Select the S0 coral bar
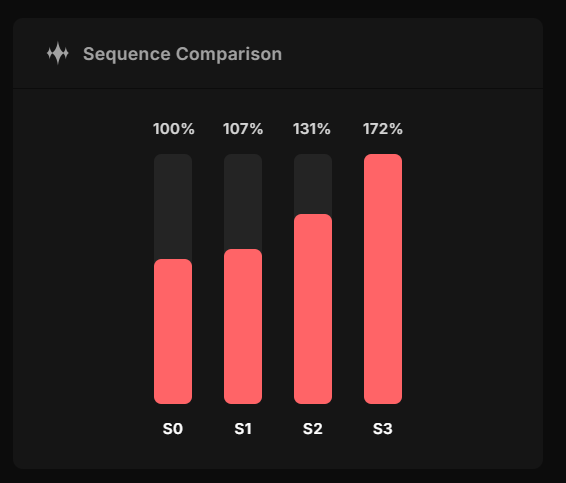Screen dimensions: 566x483 173,331
